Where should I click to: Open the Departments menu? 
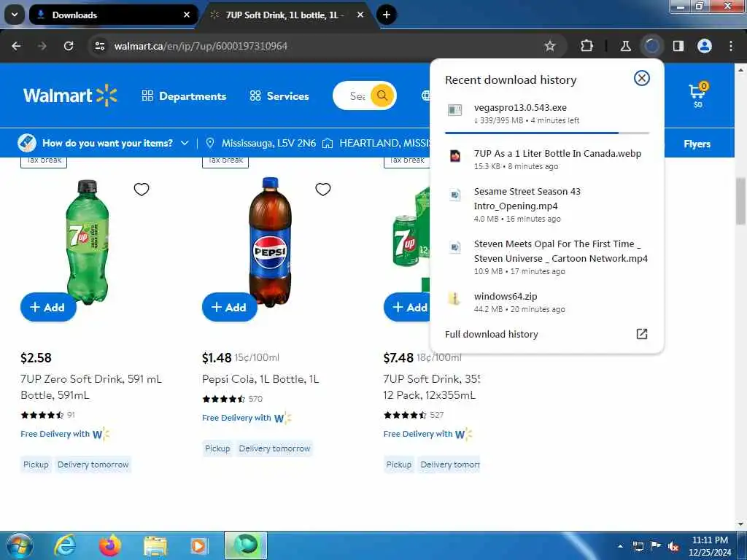(x=184, y=96)
